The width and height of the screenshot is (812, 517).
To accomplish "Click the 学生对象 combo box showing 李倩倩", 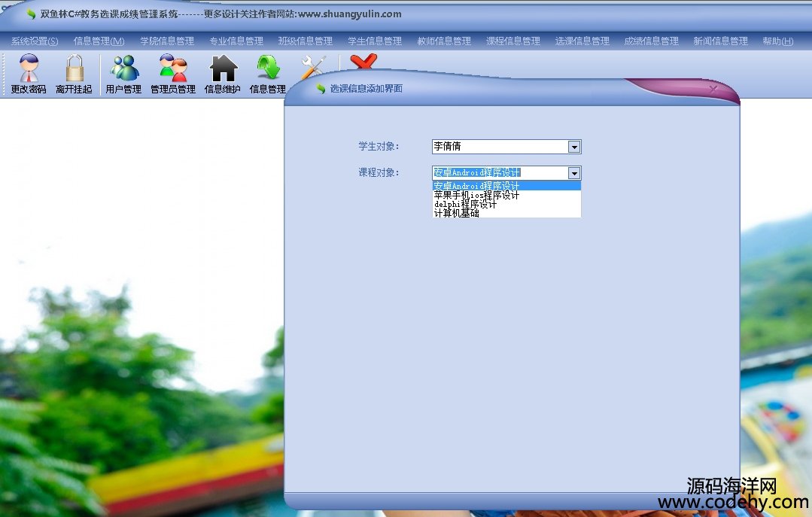I will pyautogui.click(x=506, y=147).
